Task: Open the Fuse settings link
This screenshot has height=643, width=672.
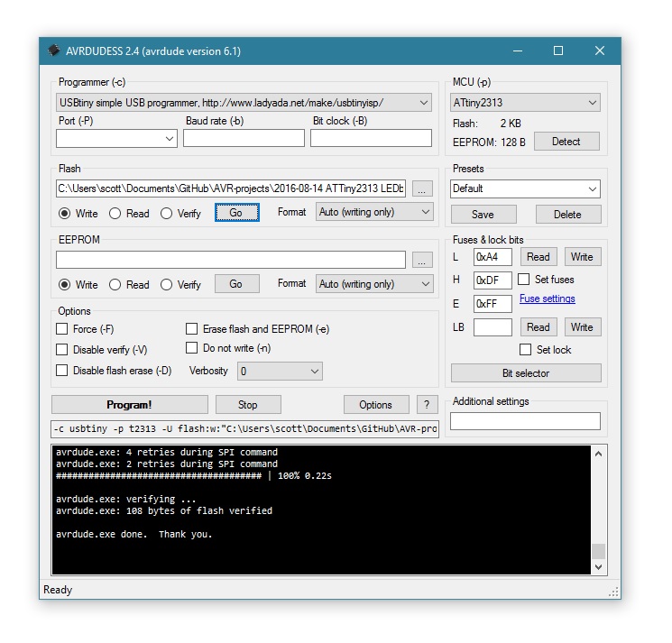Action: 548,299
